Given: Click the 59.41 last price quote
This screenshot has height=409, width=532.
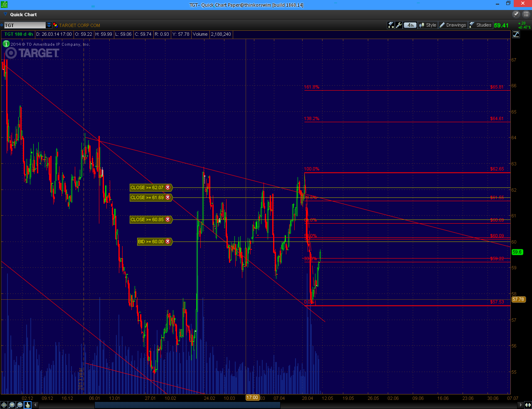Looking at the screenshot, I should click(x=501, y=25).
